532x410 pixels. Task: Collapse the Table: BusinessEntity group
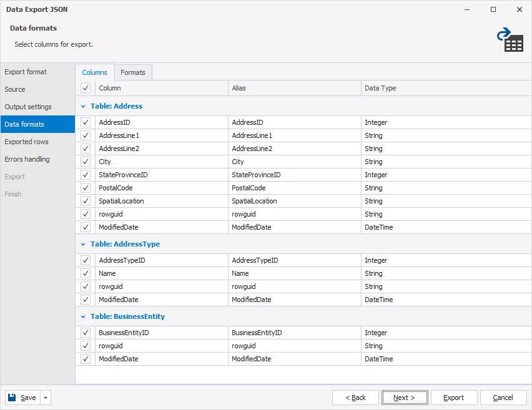[x=83, y=317]
